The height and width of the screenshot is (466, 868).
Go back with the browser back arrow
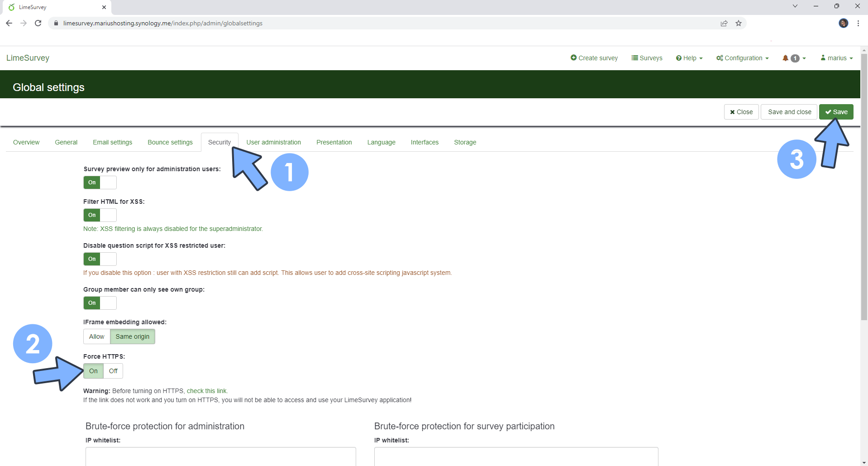click(x=9, y=23)
